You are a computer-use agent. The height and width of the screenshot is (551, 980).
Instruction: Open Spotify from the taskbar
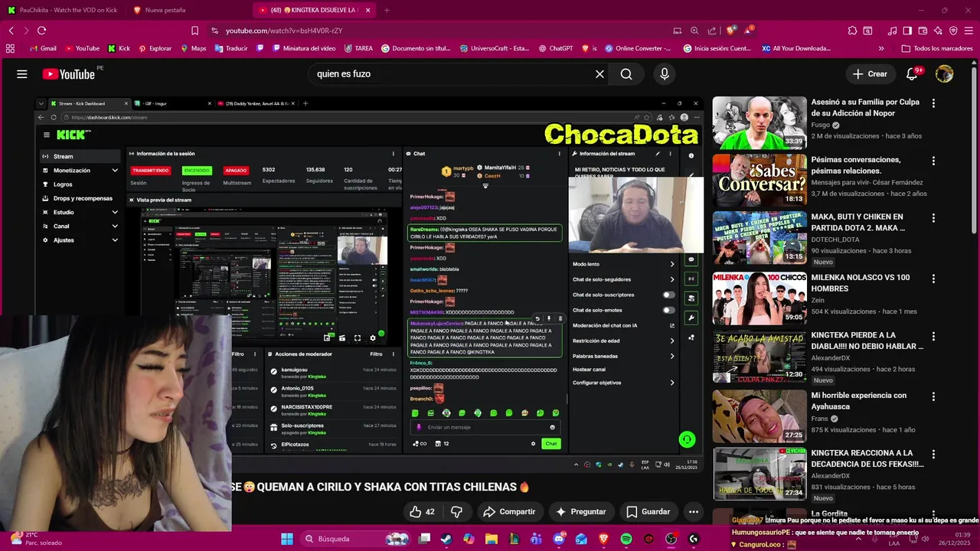click(x=626, y=539)
